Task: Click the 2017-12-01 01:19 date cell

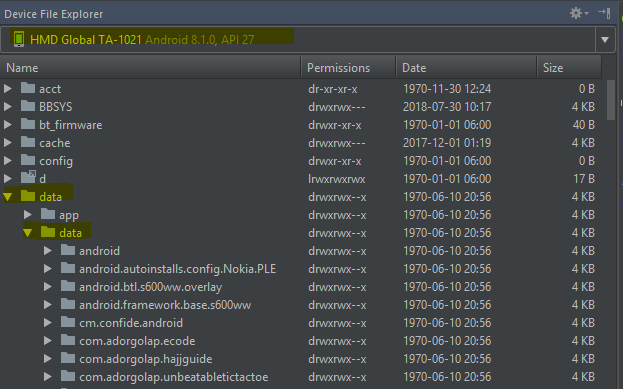Action: point(447,143)
